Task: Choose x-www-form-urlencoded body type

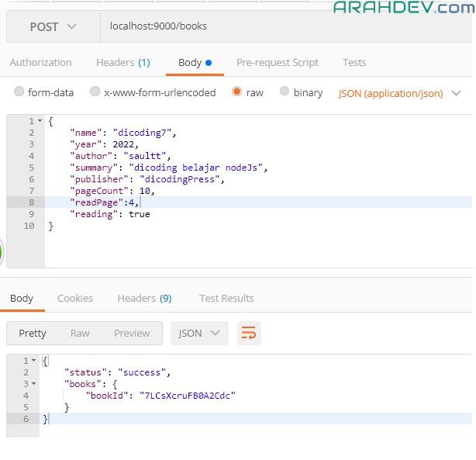Action: point(95,92)
